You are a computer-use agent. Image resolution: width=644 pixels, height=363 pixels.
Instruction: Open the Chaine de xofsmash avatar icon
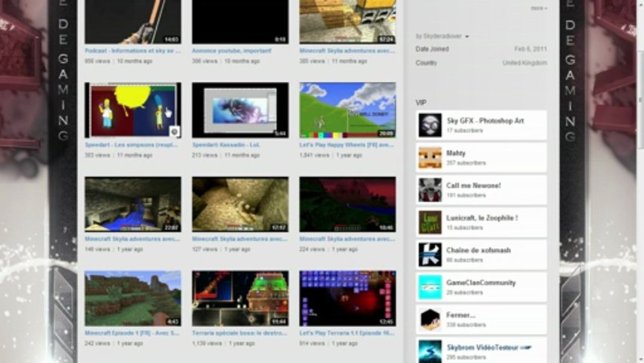point(430,255)
